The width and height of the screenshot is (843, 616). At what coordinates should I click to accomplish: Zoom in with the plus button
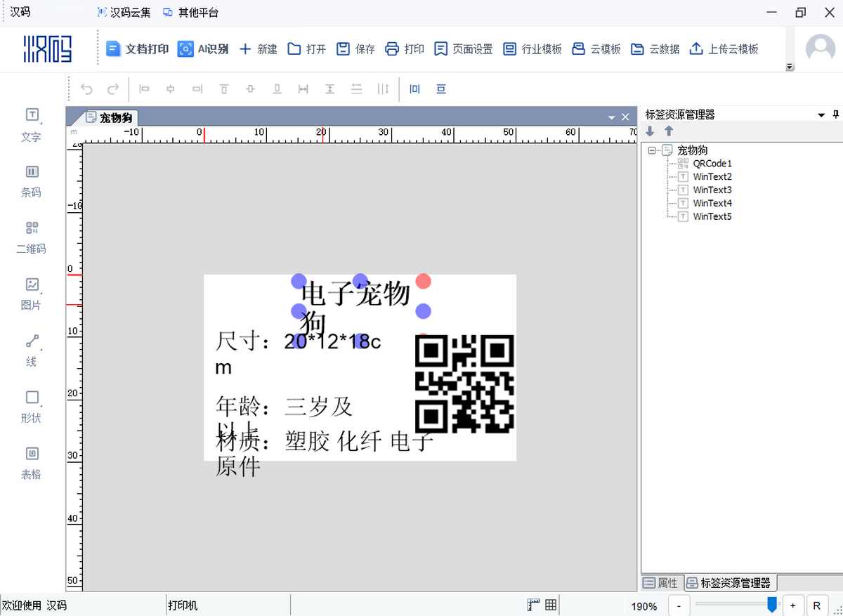point(793,605)
